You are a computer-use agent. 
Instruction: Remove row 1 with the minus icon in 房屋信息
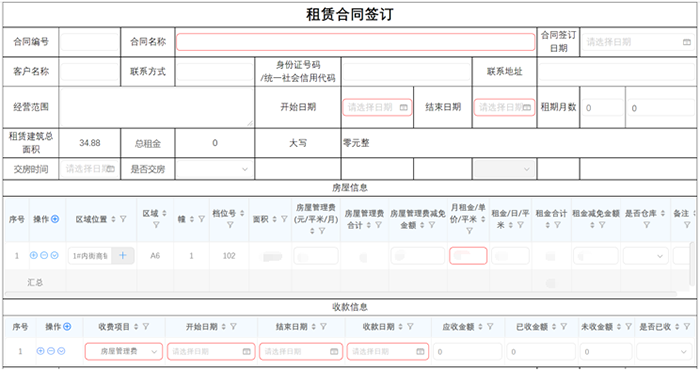44,255
